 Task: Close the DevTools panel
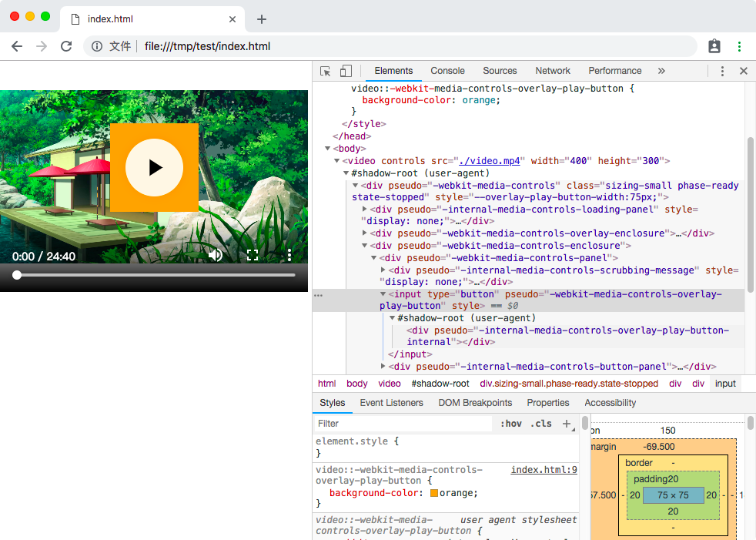[x=743, y=71]
